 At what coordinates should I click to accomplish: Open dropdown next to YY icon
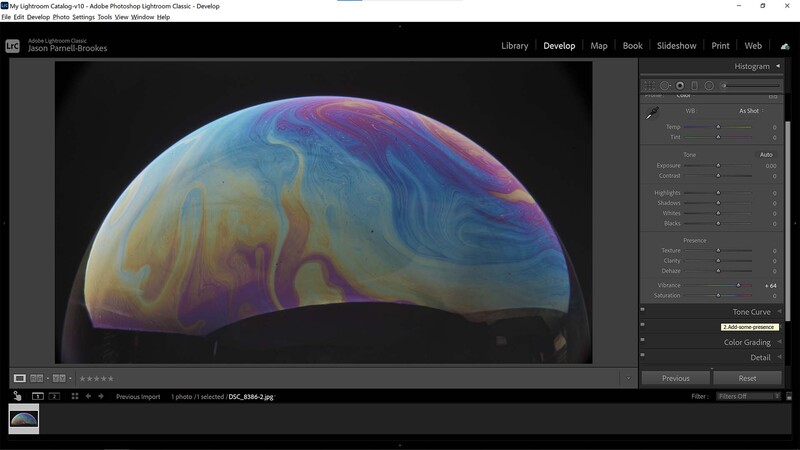tap(70, 379)
